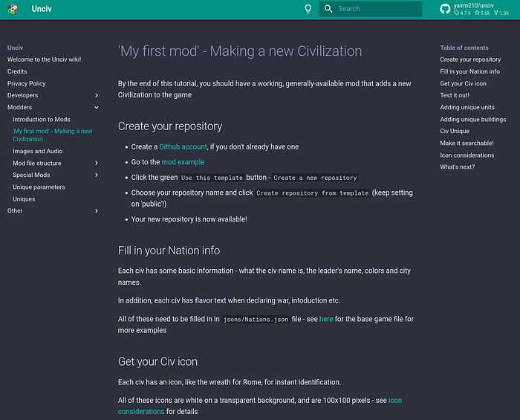Open Welcome to the Unciv wiki page

click(x=45, y=59)
